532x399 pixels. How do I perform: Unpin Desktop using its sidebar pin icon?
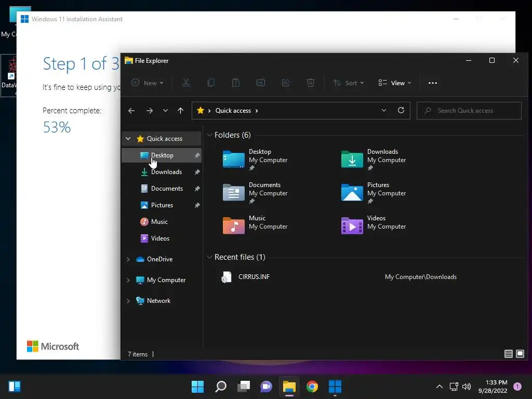(x=197, y=155)
